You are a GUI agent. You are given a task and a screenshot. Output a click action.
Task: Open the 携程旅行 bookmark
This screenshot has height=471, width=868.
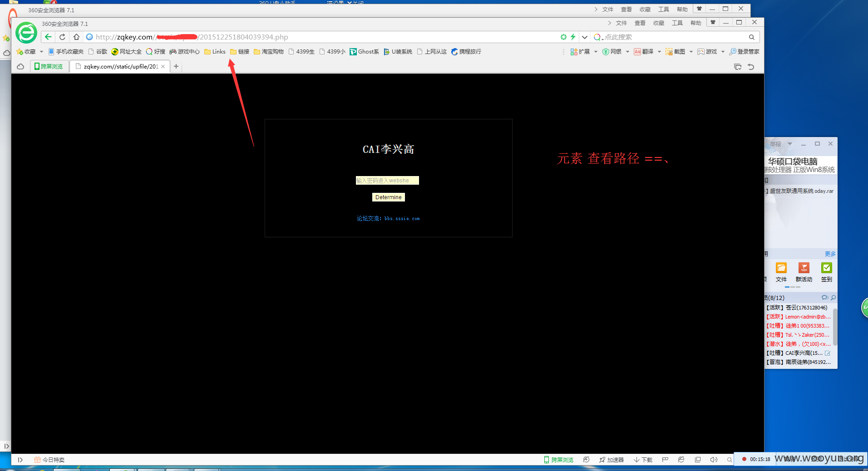click(x=466, y=52)
